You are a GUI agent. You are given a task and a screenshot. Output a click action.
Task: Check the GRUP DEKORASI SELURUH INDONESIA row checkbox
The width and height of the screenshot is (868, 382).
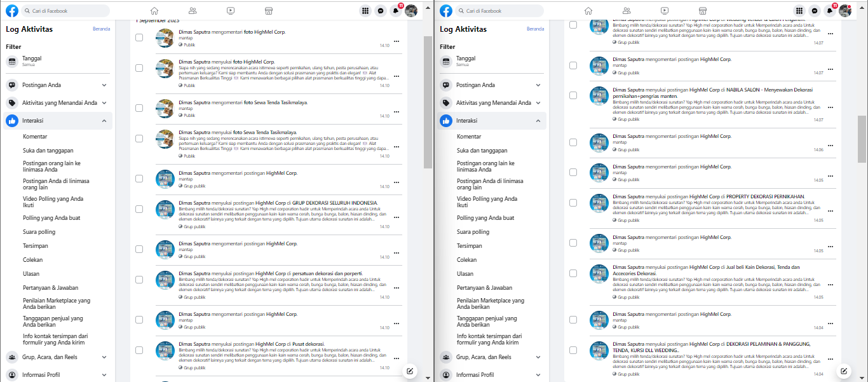[139, 209]
